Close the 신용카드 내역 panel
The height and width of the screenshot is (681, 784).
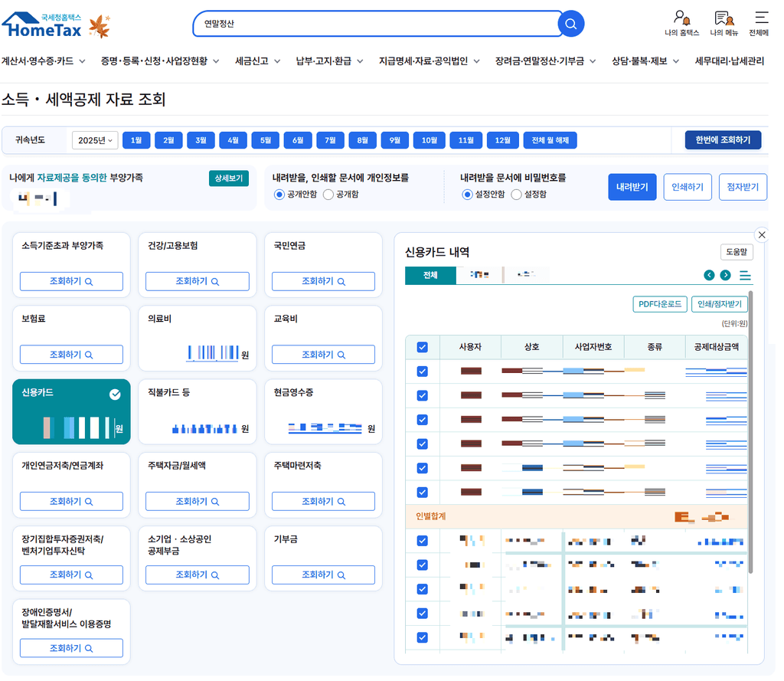[762, 234]
